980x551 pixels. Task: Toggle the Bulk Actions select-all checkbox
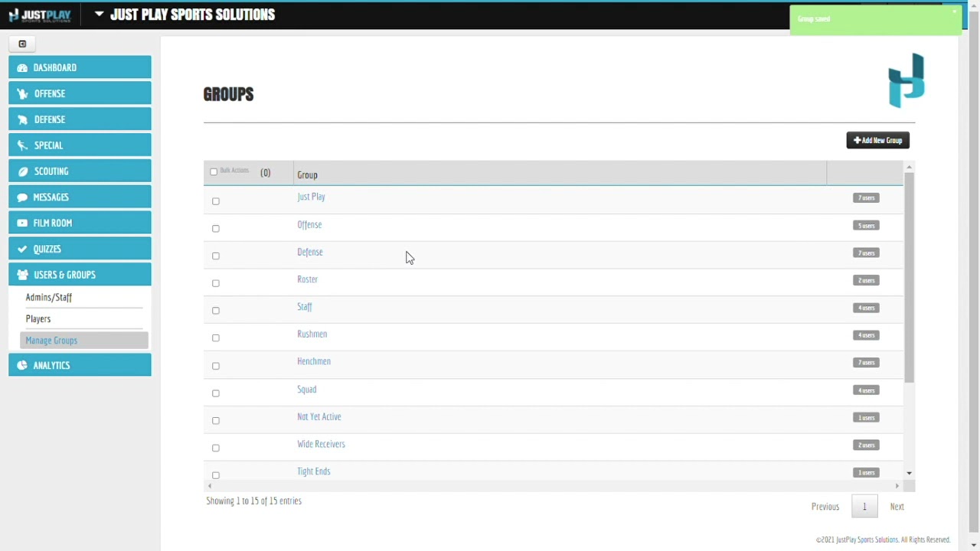pyautogui.click(x=214, y=171)
